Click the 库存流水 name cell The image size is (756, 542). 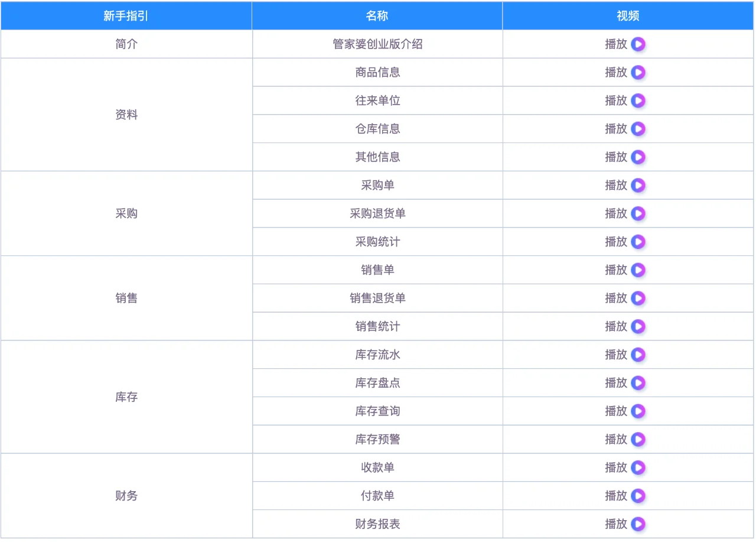pyautogui.click(x=377, y=355)
